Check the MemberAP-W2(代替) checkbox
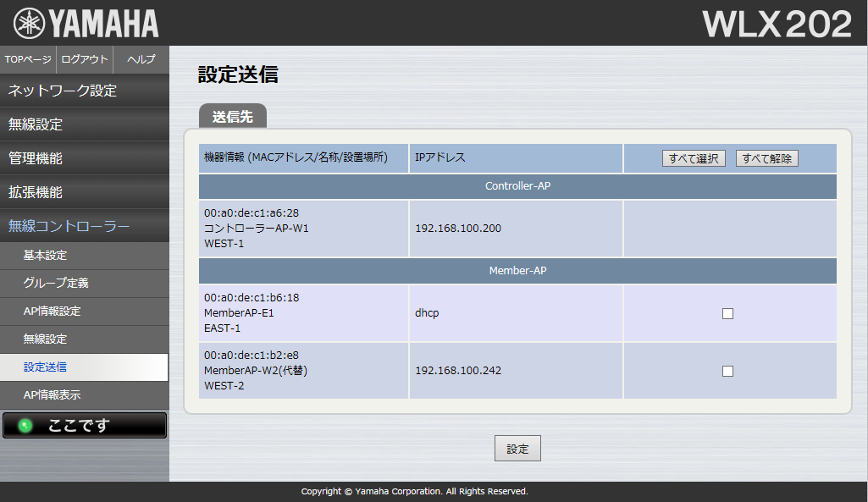Screen dimensions: 868x502 coord(727,371)
